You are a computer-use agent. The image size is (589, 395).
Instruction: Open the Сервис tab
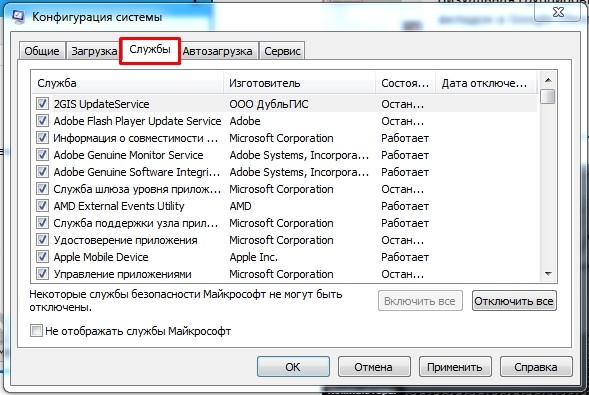click(282, 51)
